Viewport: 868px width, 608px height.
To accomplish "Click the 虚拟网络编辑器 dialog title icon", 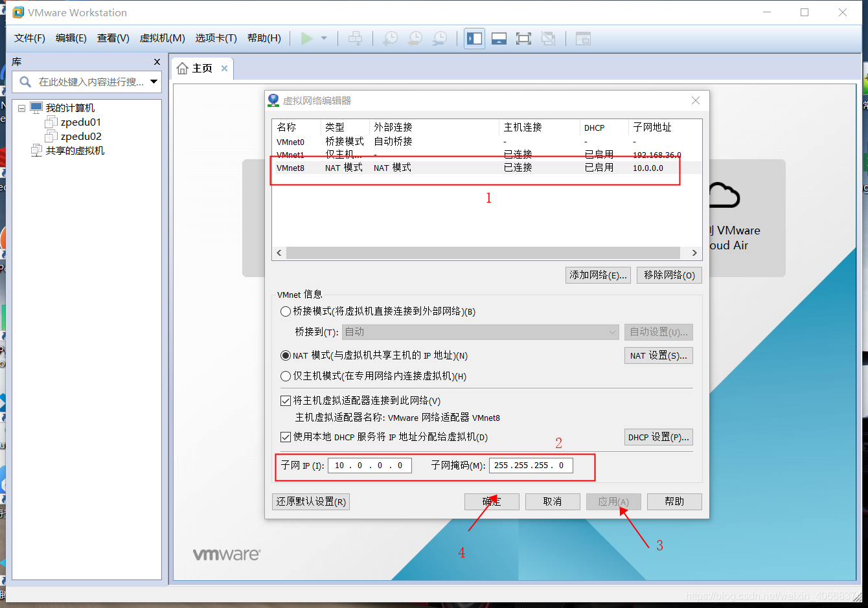I will coord(273,100).
